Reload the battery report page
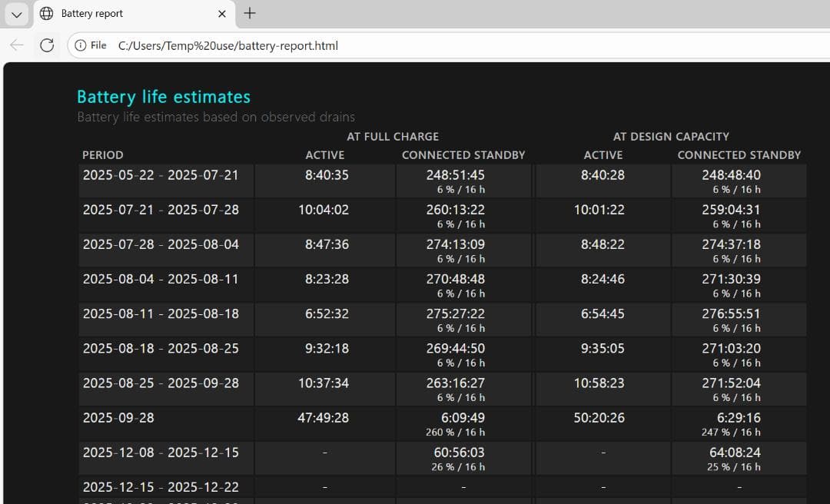The image size is (830, 504). (x=47, y=45)
